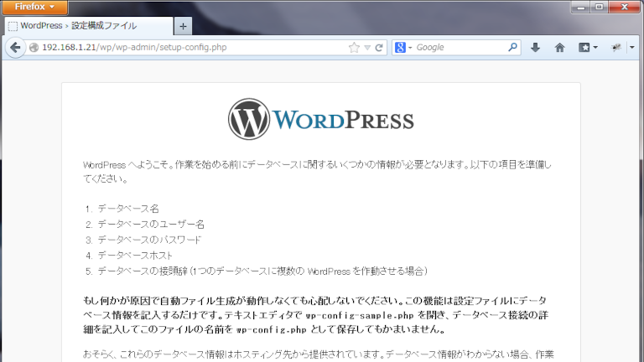
Task: Run search with magnifier icon
Action: (512, 48)
